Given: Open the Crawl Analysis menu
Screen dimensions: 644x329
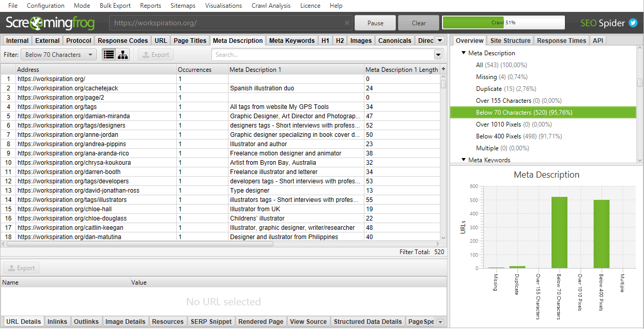Looking at the screenshot, I should click(271, 6).
